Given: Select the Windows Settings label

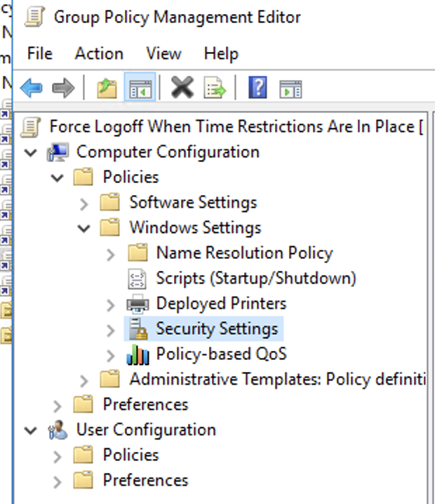Looking at the screenshot, I should pos(195,228).
